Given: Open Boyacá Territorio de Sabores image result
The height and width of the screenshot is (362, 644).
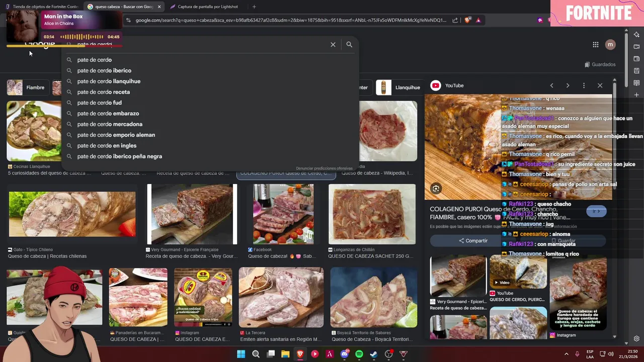Looking at the screenshot, I should [374, 298].
